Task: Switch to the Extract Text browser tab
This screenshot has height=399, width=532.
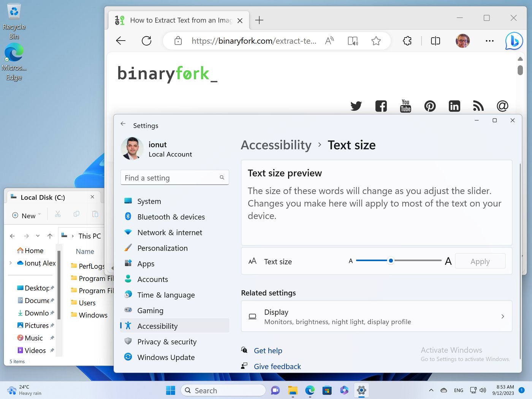Action: [179, 20]
